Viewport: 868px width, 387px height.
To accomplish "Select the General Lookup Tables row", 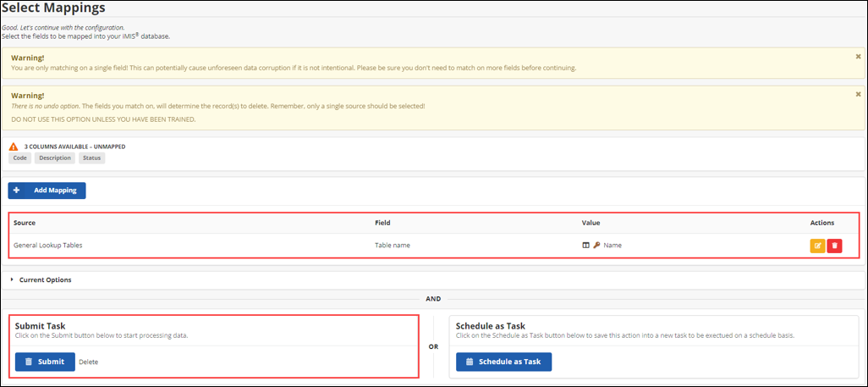I will (x=47, y=246).
